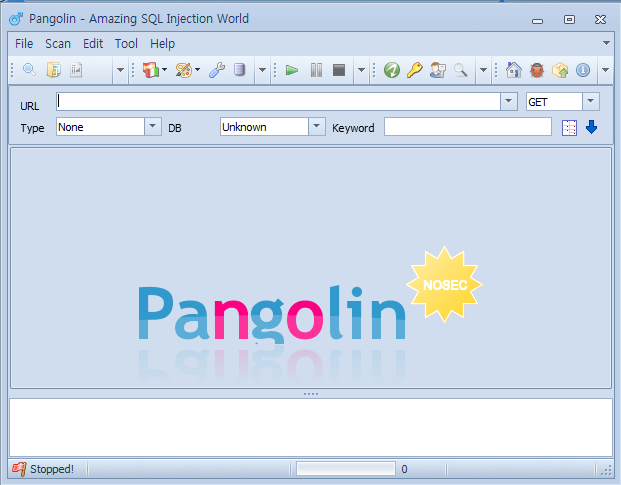Open GET method dropdown
Viewport: 621px width, 485px height.
591,101
